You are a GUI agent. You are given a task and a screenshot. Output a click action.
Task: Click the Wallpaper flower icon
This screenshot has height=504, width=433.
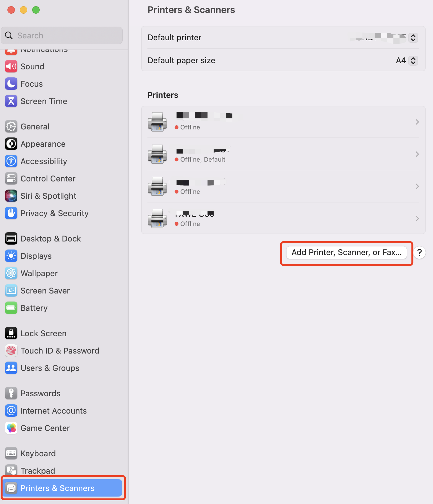pos(11,273)
